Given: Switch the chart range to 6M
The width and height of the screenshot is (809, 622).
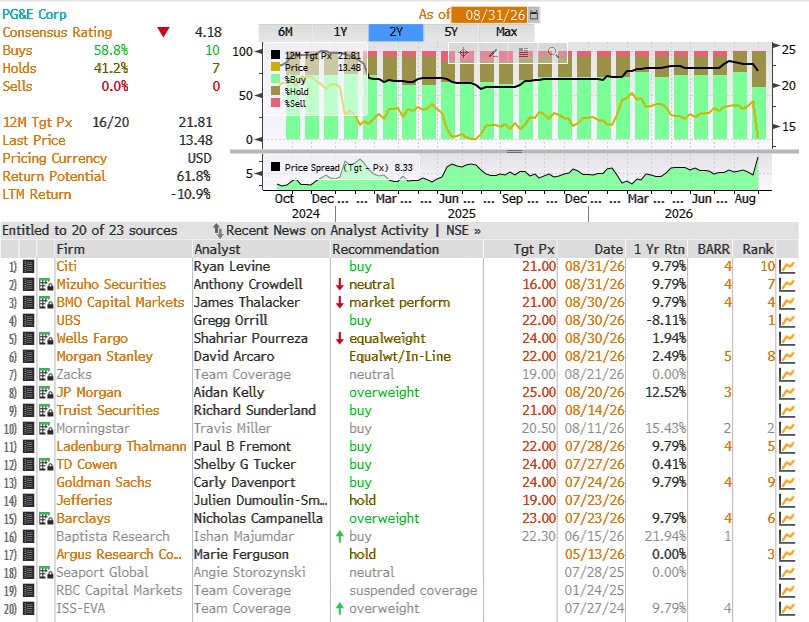Looking at the screenshot, I should point(285,32).
